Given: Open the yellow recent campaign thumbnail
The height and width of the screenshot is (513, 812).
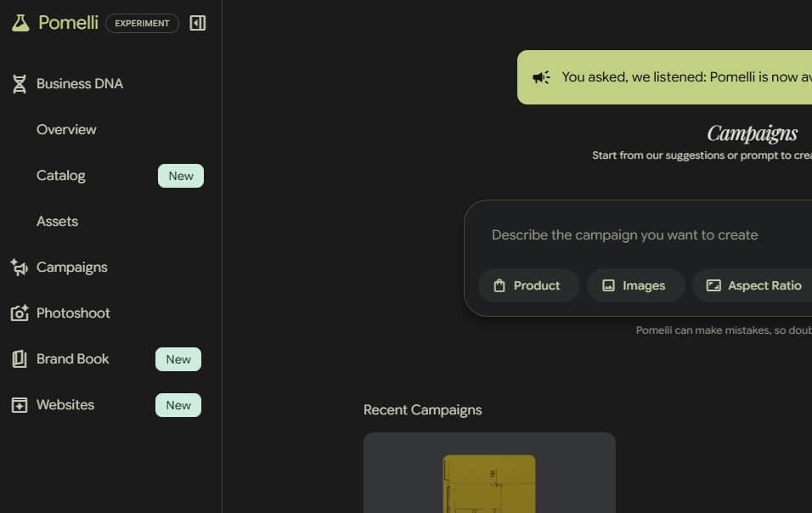Looking at the screenshot, I should 489,483.
